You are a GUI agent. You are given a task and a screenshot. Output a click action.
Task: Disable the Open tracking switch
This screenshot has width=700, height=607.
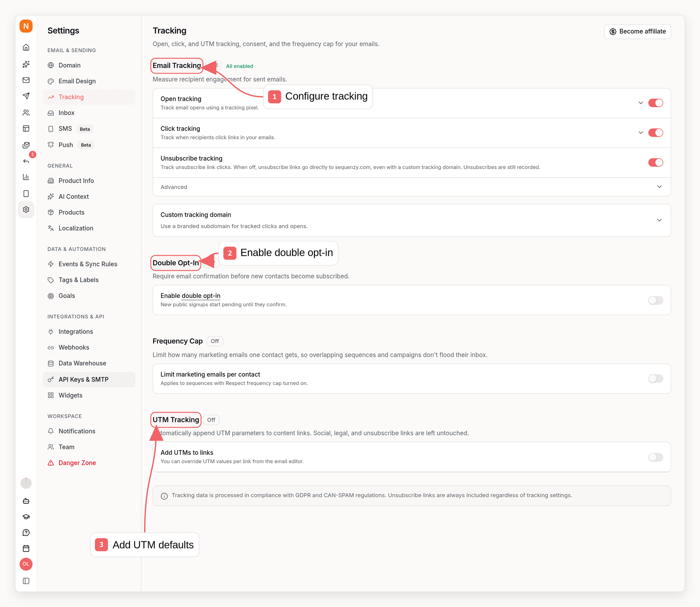(x=656, y=103)
